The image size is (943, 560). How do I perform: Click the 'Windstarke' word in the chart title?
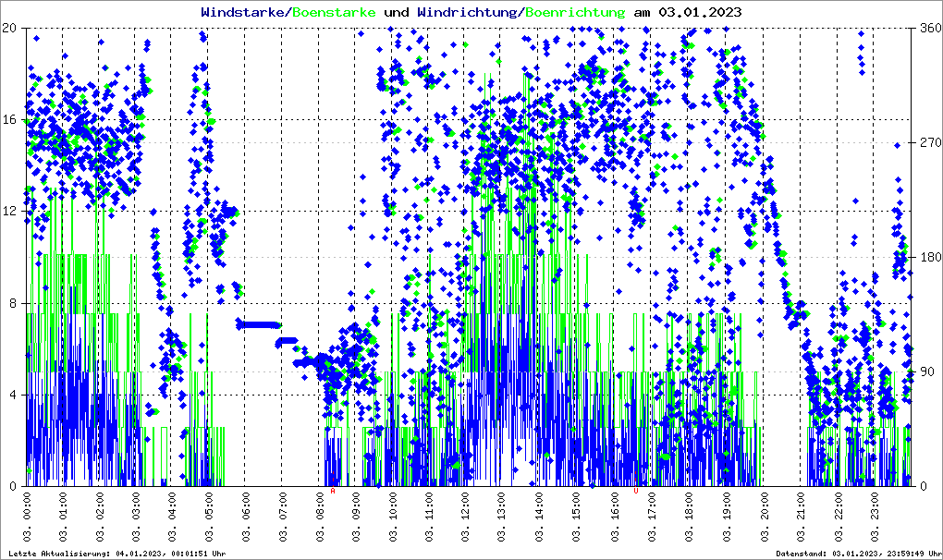242,12
